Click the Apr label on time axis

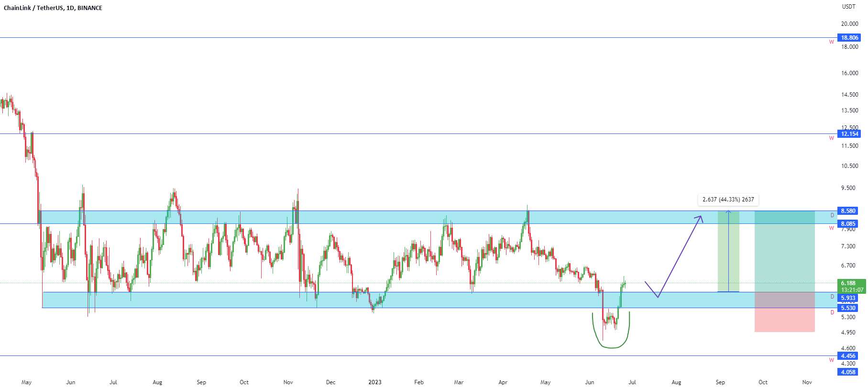click(x=503, y=382)
